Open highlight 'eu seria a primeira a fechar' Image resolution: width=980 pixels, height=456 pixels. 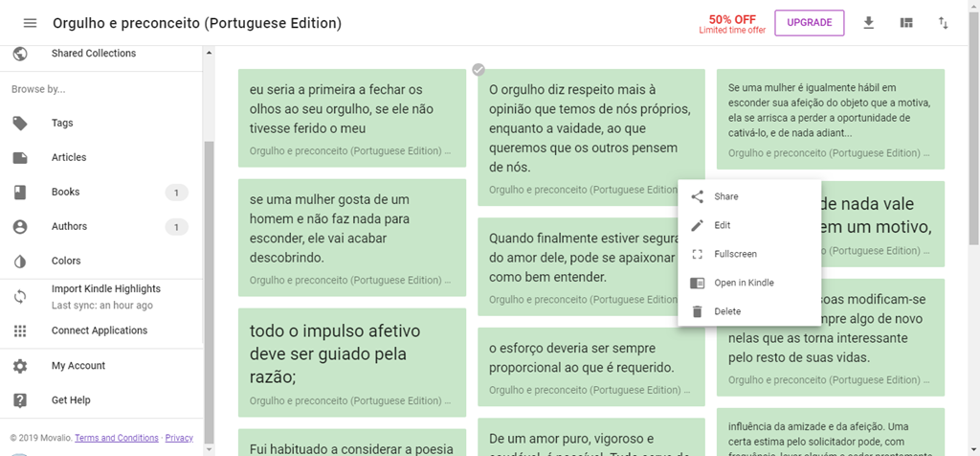352,118
